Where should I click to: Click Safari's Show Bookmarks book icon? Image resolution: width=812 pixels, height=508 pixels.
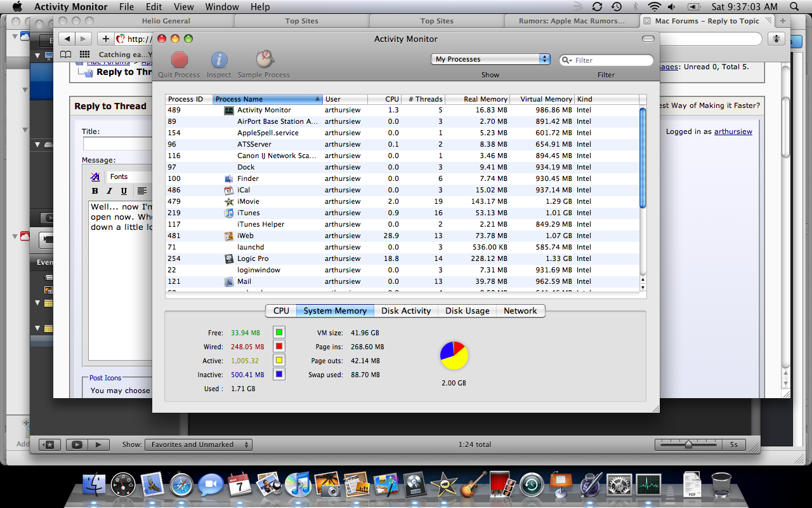point(65,55)
